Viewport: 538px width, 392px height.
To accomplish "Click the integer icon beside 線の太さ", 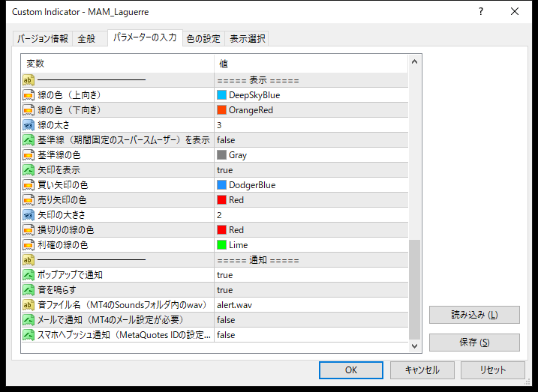I will [x=29, y=125].
